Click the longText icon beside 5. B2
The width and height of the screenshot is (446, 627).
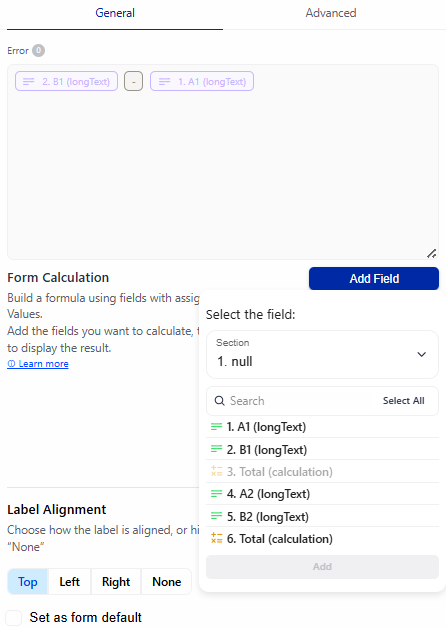[x=216, y=516]
